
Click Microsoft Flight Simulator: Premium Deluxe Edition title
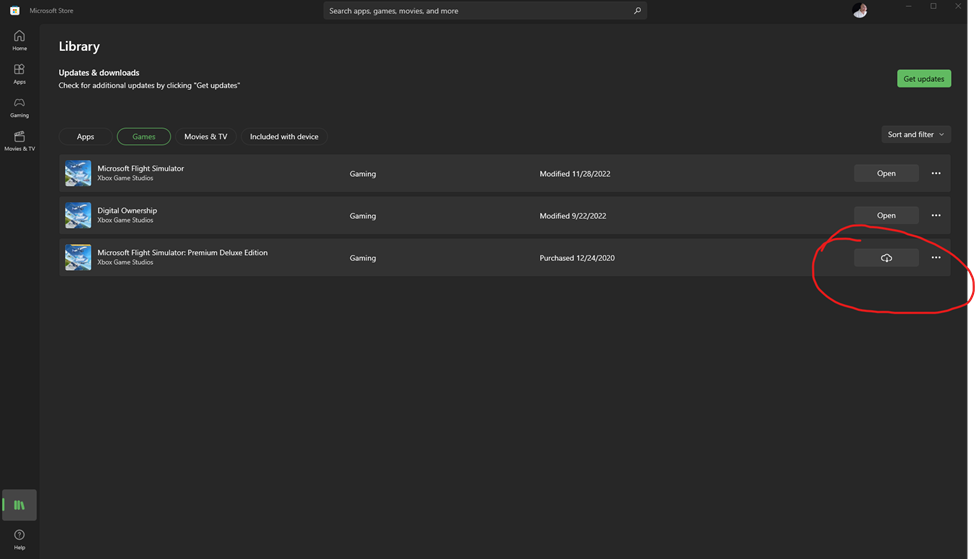(182, 252)
